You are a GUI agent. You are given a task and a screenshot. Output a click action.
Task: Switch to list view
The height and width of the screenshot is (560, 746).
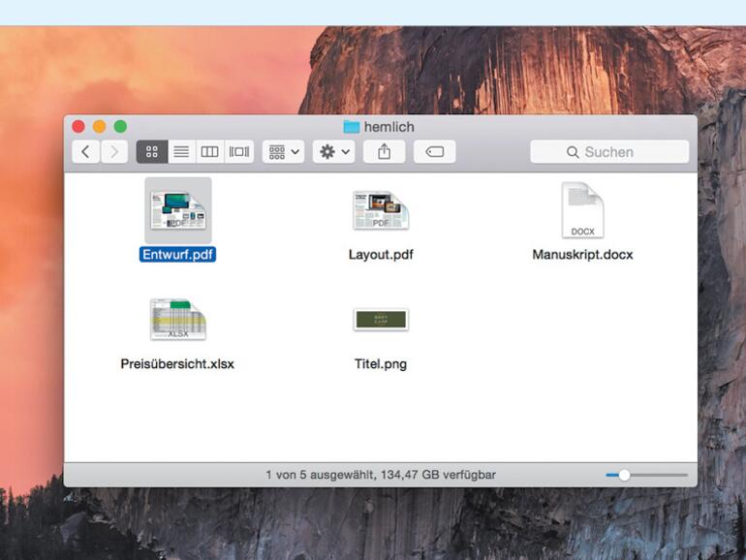click(x=181, y=152)
